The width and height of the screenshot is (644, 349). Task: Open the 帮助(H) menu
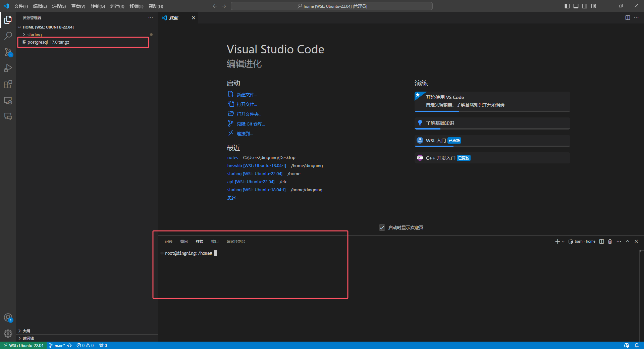[x=156, y=6]
